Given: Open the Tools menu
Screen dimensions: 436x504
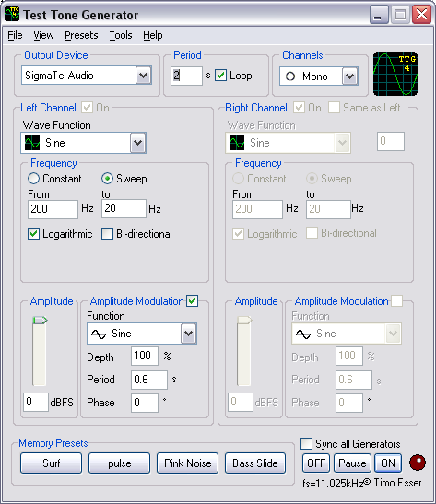Looking at the screenshot, I should click(x=121, y=35).
